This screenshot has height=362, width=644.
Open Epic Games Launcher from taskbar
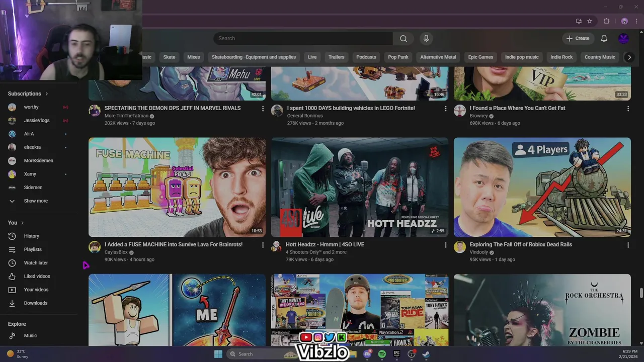[396, 354]
